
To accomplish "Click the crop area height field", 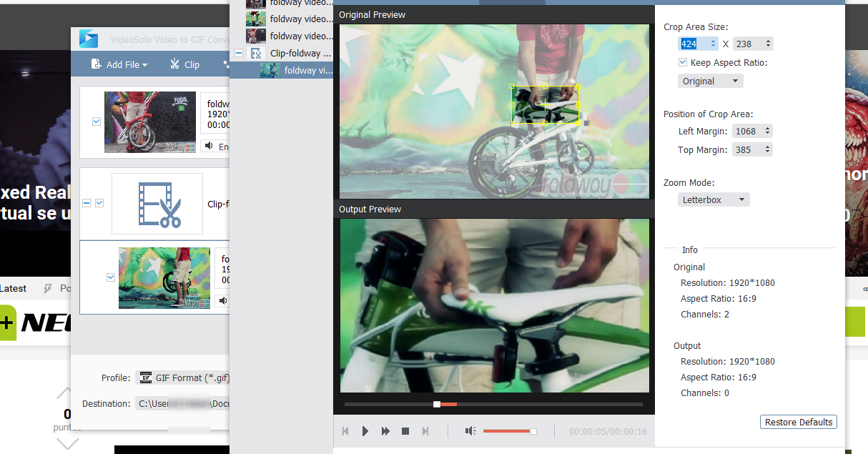I will pyautogui.click(x=749, y=44).
